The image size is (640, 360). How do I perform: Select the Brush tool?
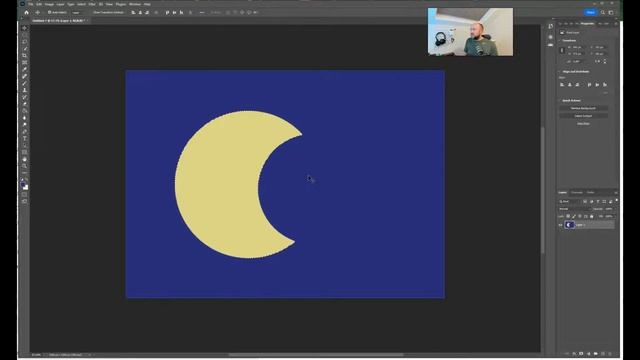(x=24, y=83)
